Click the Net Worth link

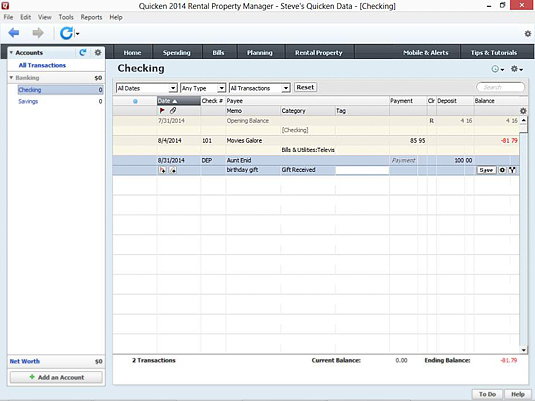[25, 361]
